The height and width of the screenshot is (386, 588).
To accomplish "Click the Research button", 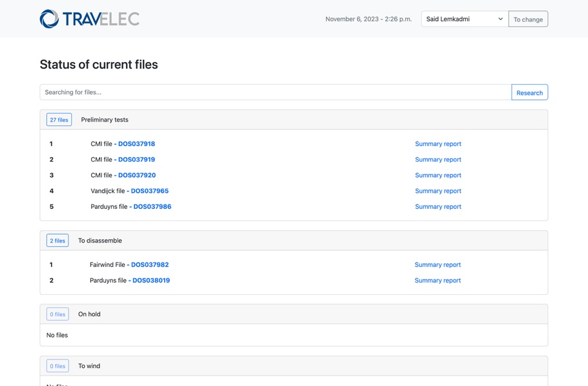I will click(x=529, y=92).
